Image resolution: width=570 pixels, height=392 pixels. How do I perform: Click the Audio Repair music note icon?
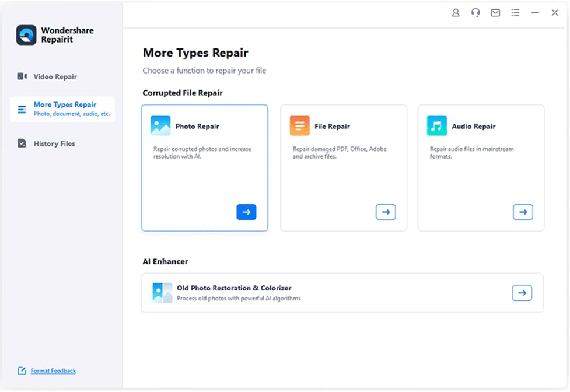click(437, 126)
